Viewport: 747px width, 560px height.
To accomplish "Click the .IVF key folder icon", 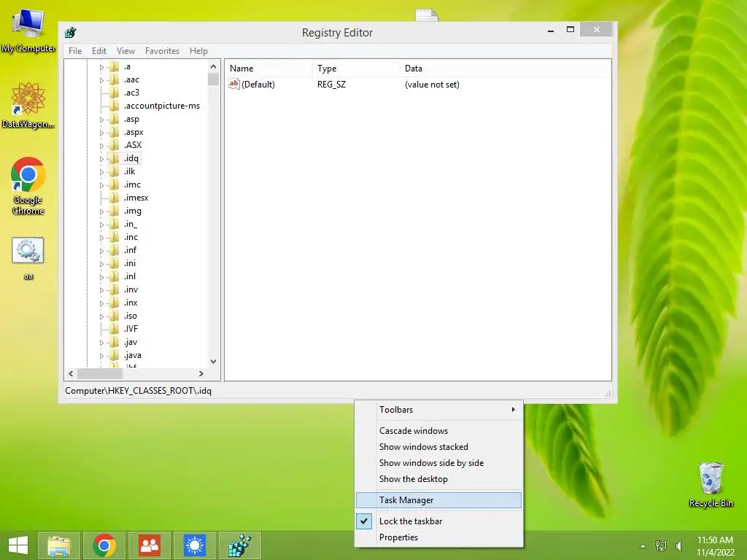I will (x=115, y=329).
